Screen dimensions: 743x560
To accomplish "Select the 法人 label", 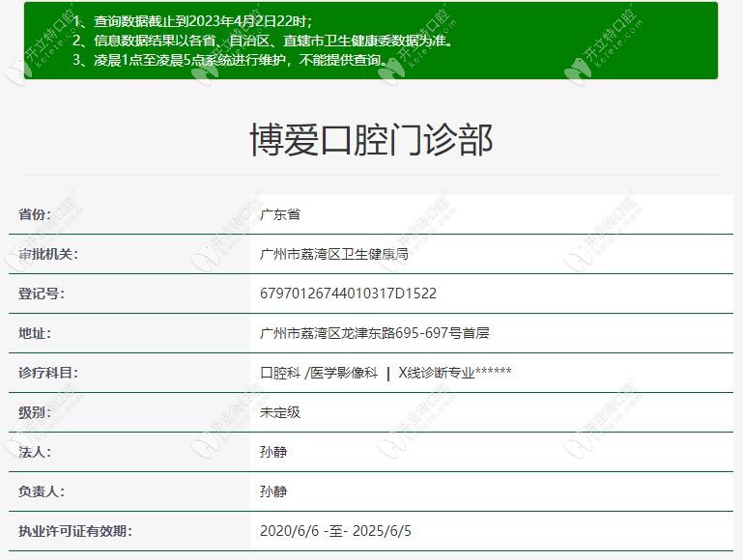I will pyautogui.click(x=35, y=452).
